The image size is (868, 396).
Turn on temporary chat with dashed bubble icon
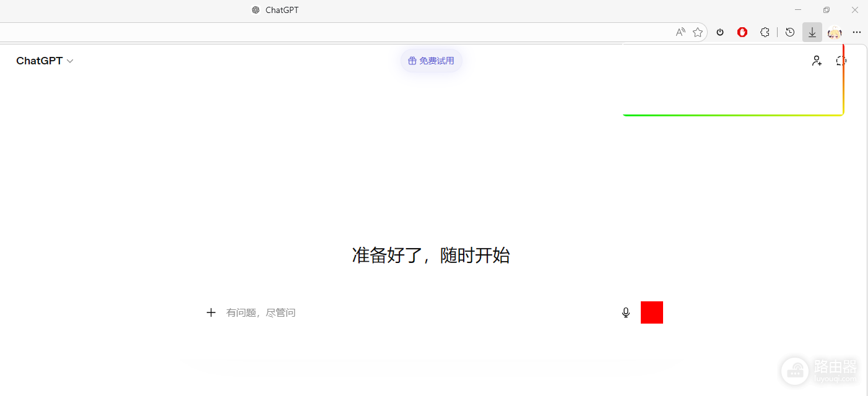tap(841, 61)
